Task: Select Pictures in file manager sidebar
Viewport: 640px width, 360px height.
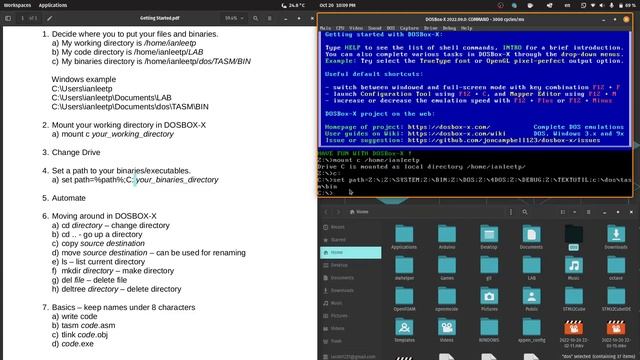Action: click(x=350, y=316)
